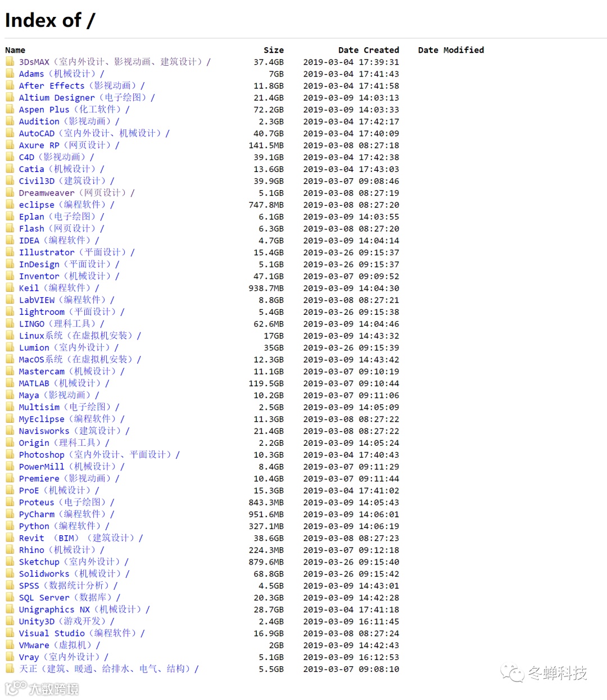Viewport: 607px width, 700px height.
Task: Click the folder icon beside 3DsMAX
Action: click(10, 62)
